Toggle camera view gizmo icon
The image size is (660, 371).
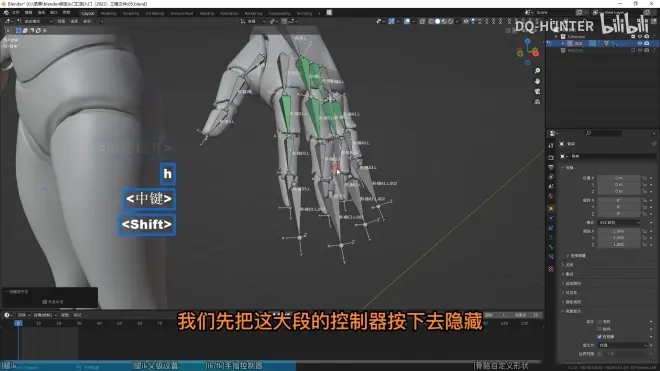[x=537, y=91]
